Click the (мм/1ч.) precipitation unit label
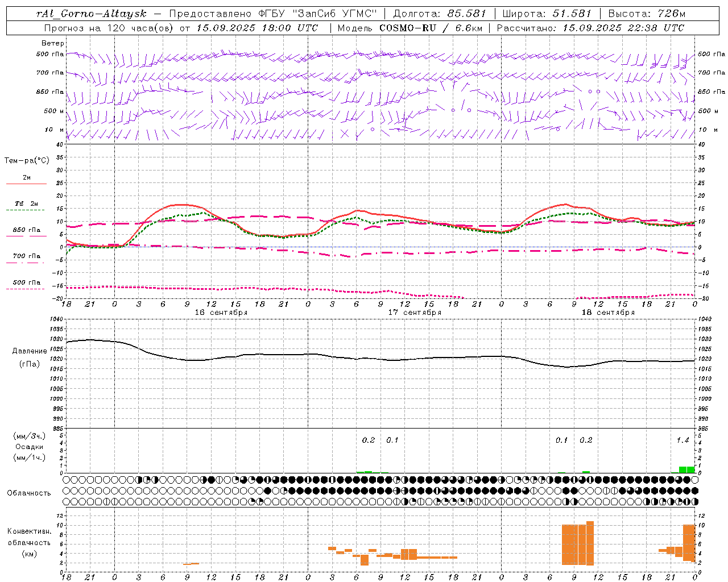 tap(29, 458)
